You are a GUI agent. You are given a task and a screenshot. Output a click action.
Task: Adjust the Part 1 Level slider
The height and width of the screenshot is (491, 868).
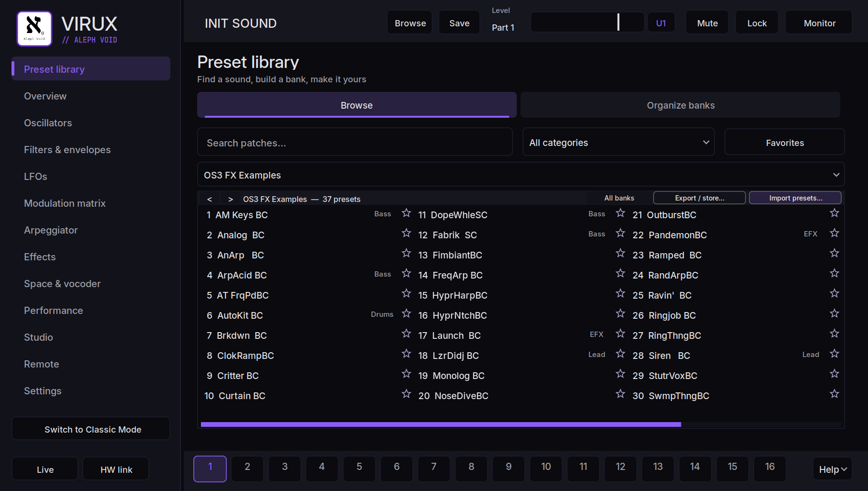pyautogui.click(x=588, y=22)
